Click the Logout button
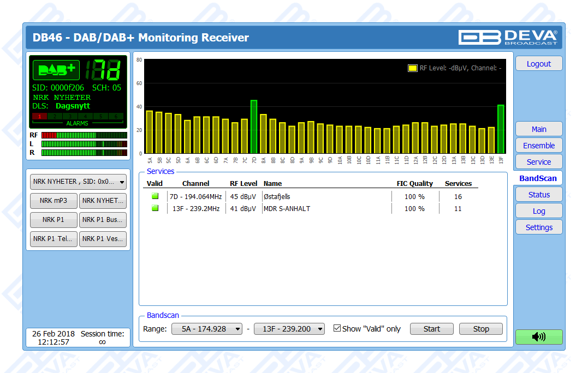 pyautogui.click(x=538, y=64)
